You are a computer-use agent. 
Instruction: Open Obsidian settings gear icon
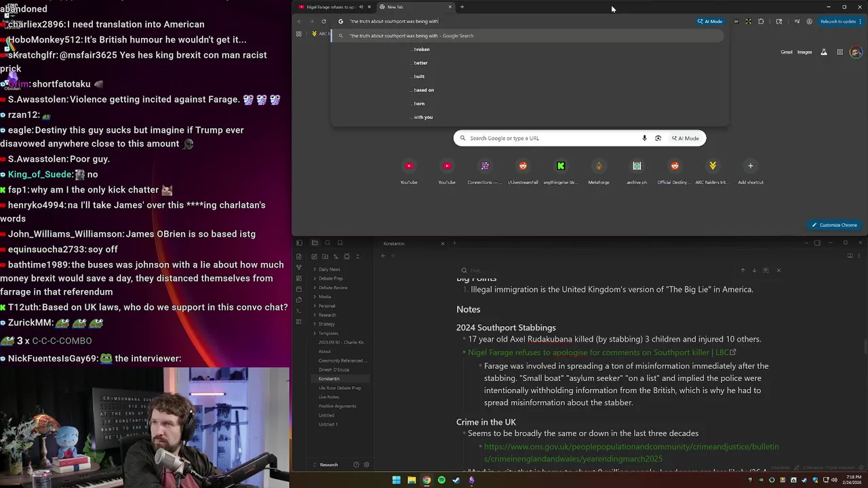click(x=367, y=465)
